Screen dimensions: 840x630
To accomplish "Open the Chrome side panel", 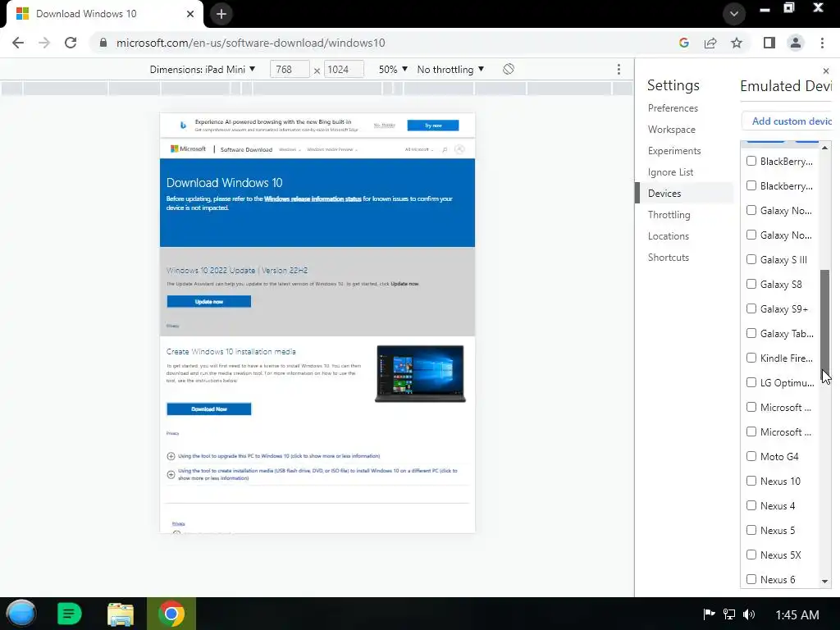I will click(x=769, y=43).
